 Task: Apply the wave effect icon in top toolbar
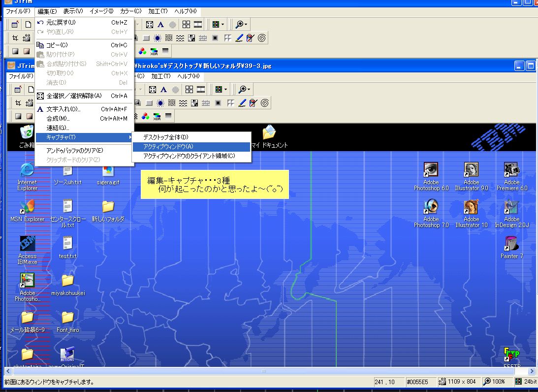[x=181, y=37]
